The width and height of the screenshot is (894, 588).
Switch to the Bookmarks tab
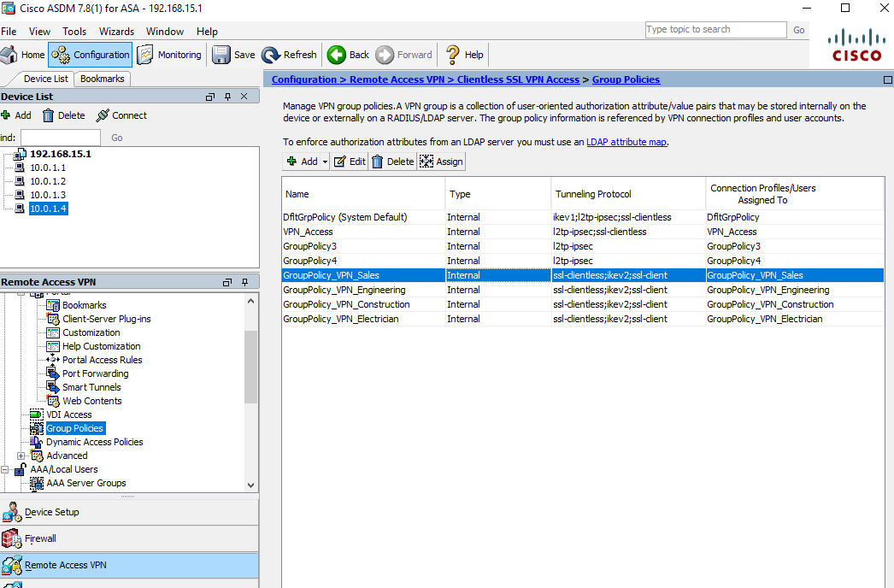[x=102, y=79]
